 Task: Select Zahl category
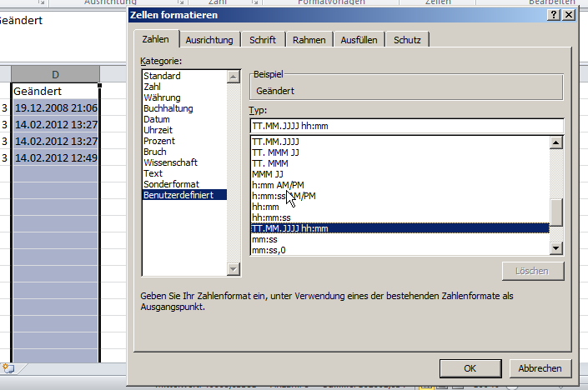pyautogui.click(x=184, y=87)
